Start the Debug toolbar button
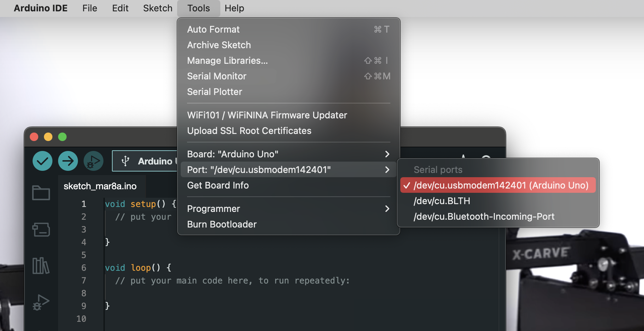644x331 pixels. tap(94, 161)
